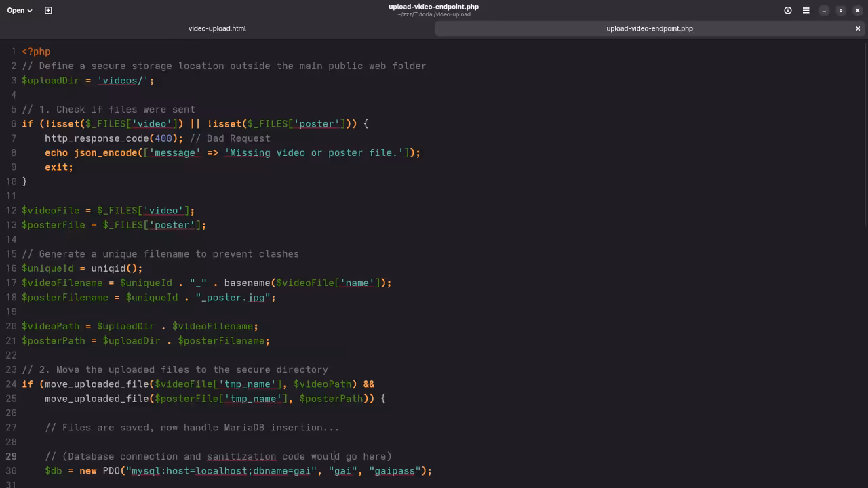Click the document title upload-video-endpoint.php in header
868x488 pixels.
click(x=433, y=7)
